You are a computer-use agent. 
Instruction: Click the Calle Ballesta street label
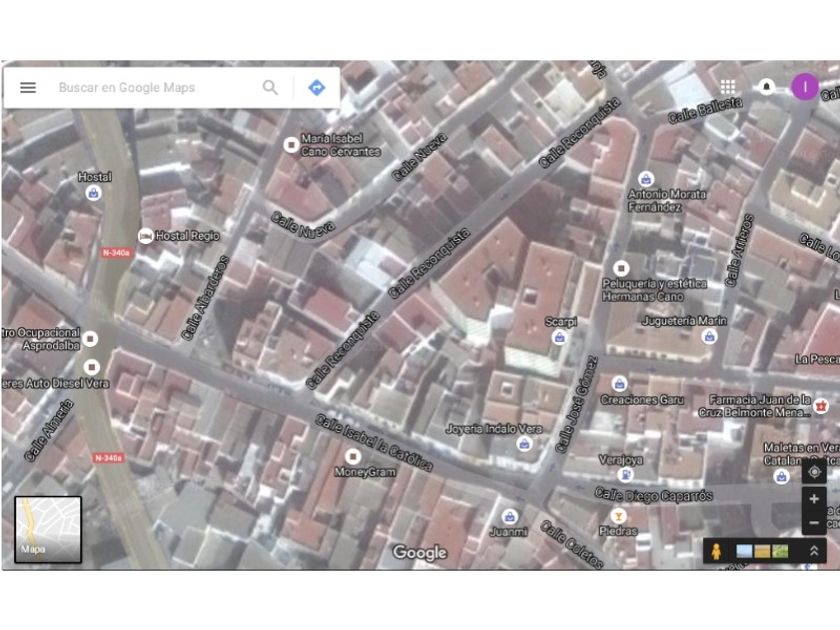(706, 110)
